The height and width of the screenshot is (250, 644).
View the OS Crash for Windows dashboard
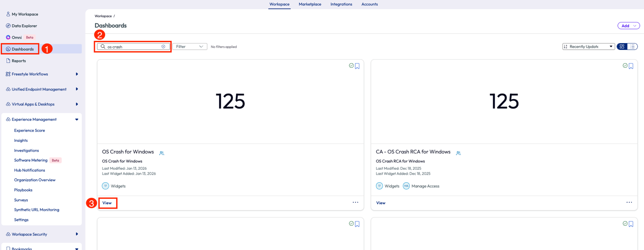(x=107, y=203)
